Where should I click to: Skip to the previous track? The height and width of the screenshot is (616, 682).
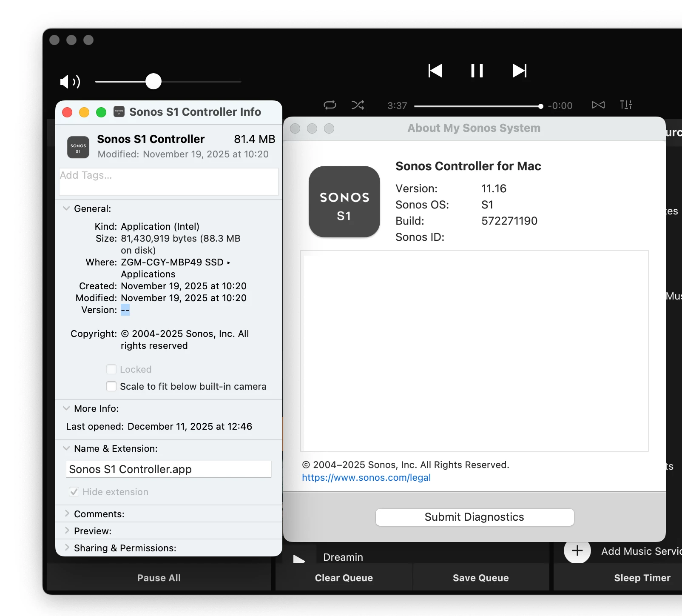(x=435, y=71)
